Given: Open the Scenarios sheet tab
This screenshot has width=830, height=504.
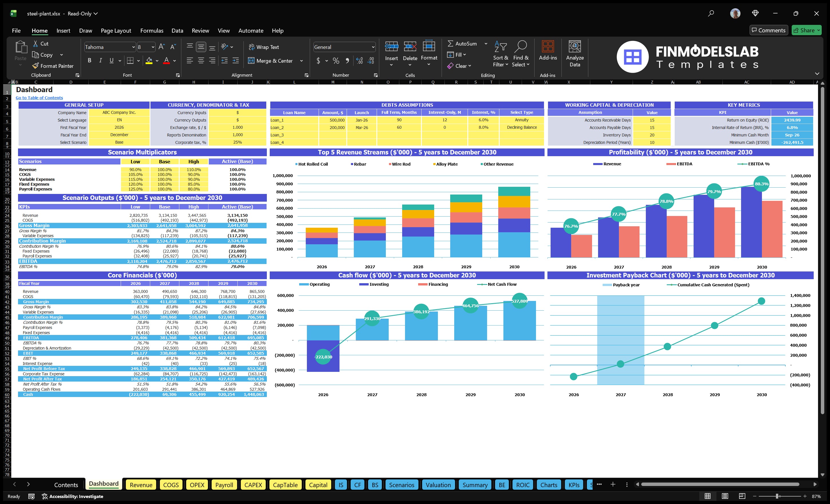Looking at the screenshot, I should 402,485.
